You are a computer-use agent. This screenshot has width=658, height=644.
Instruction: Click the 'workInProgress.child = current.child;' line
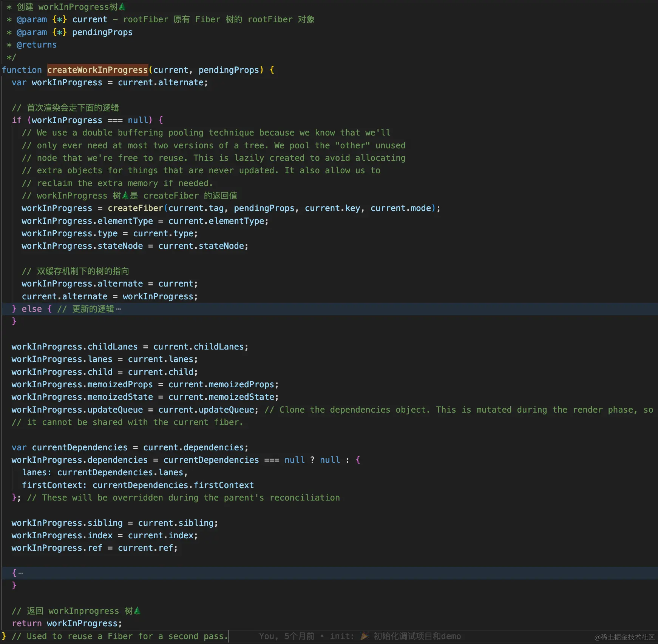pos(105,372)
